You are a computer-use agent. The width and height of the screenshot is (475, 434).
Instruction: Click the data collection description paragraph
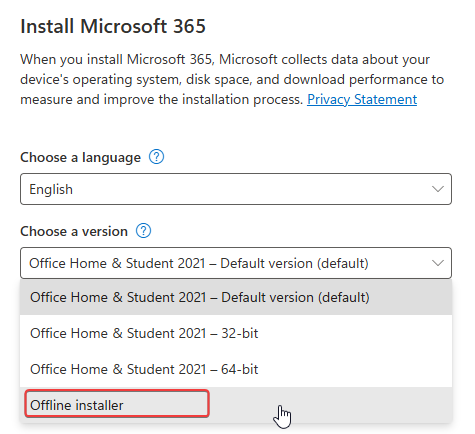232,79
